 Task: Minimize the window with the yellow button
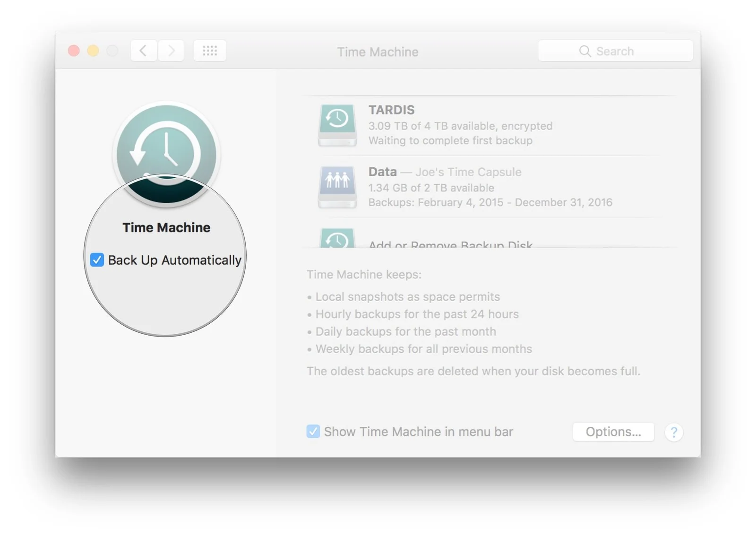(x=93, y=51)
